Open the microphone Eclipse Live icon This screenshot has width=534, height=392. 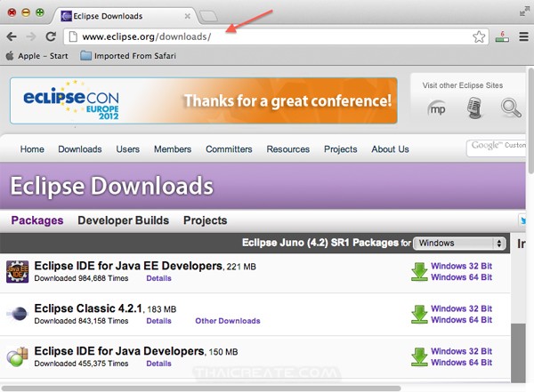point(474,108)
